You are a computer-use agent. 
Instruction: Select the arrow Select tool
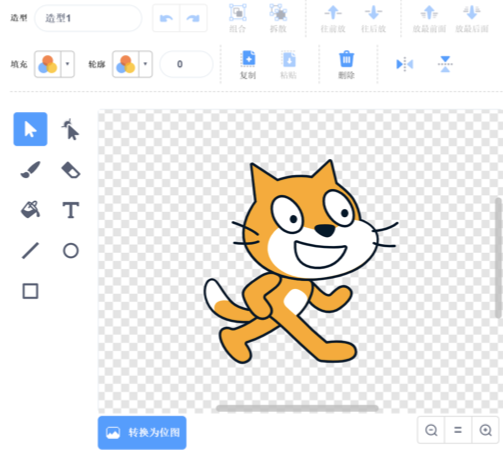pyautogui.click(x=30, y=129)
